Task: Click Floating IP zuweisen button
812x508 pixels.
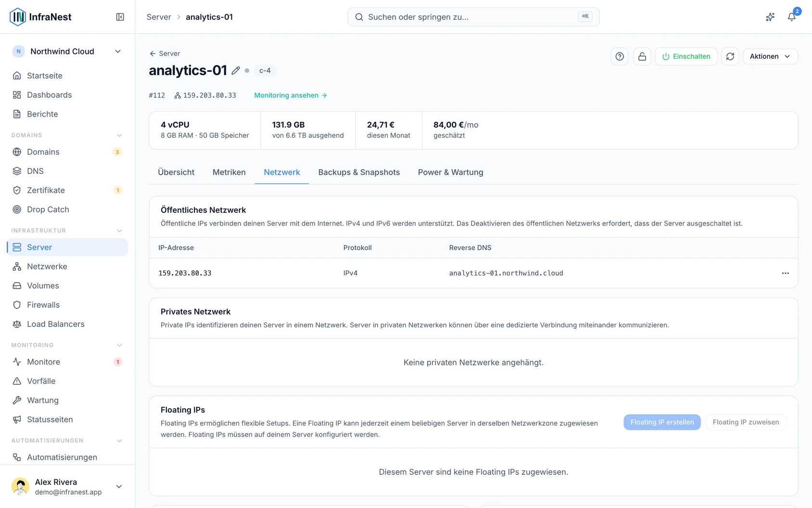Action: coord(746,422)
